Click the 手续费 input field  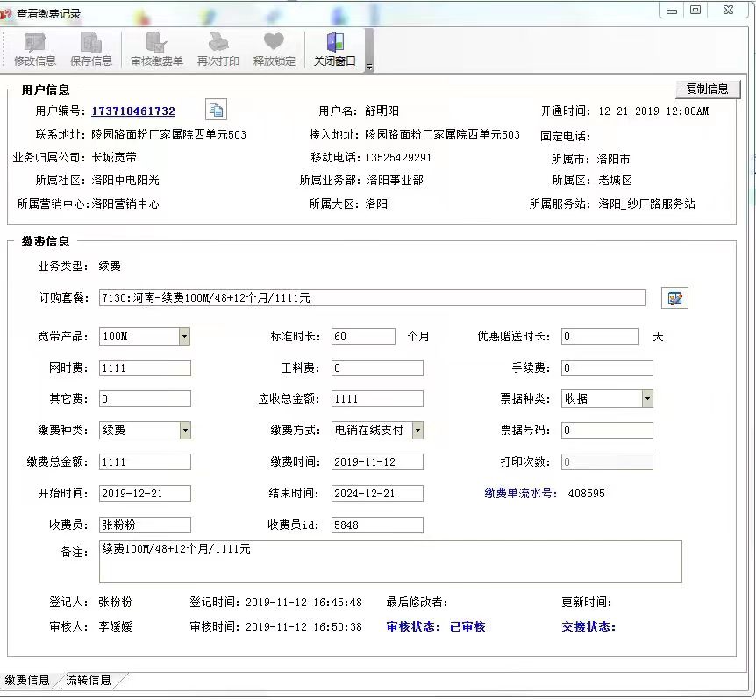(x=607, y=368)
